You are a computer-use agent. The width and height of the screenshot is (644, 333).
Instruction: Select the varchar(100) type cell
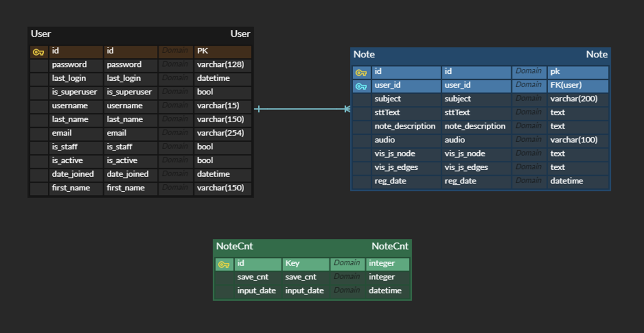578,140
